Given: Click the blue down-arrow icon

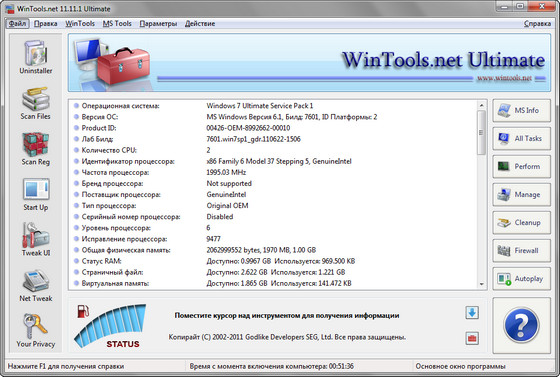Looking at the screenshot, I should click(x=472, y=313).
